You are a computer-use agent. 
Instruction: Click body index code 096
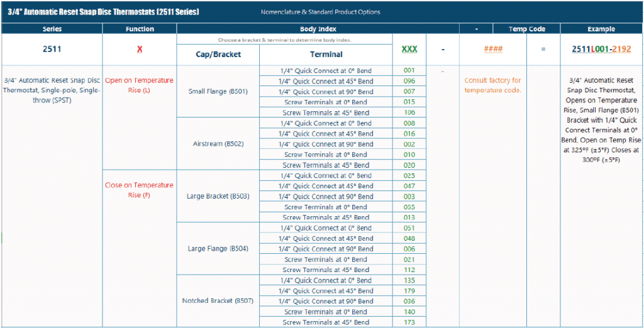click(x=409, y=81)
